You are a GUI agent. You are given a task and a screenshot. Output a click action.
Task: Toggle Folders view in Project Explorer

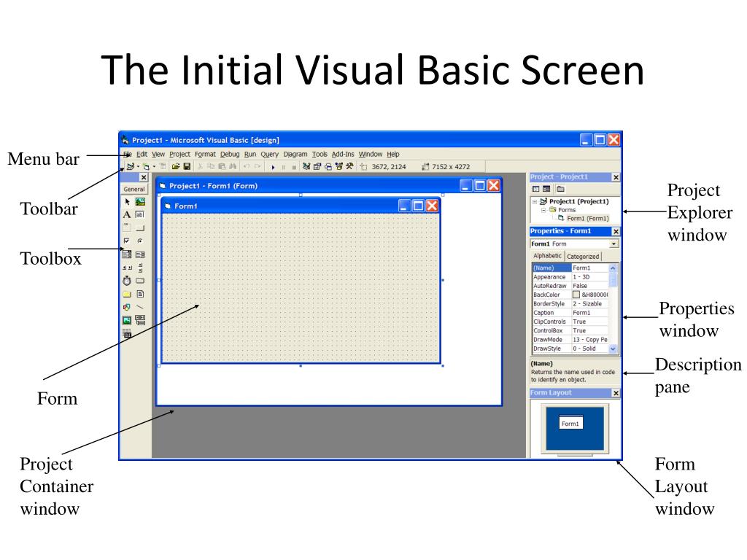561,189
